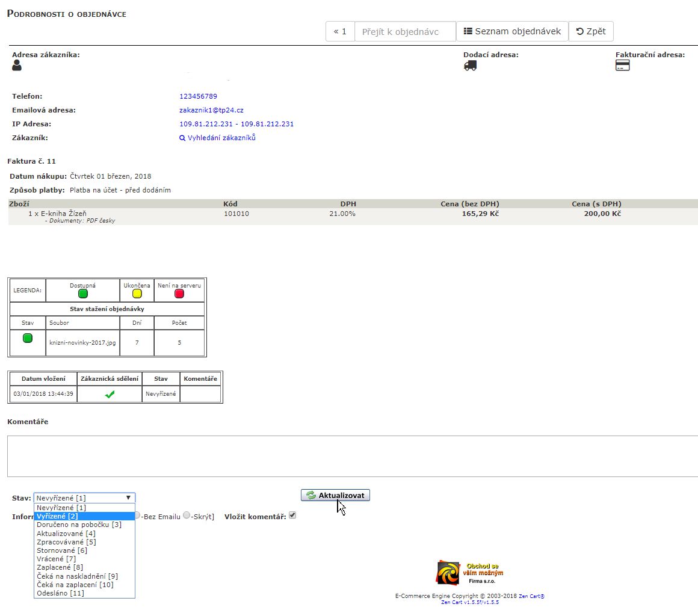Click the red Není na serveru legend indicator

(179, 294)
